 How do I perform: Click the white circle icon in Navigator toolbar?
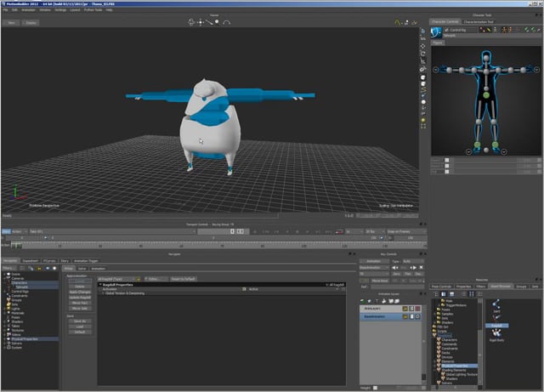pyautogui.click(x=54, y=269)
